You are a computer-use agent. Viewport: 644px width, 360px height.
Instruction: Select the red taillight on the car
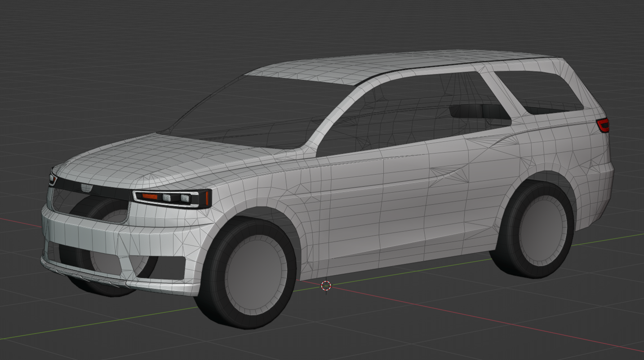pyautogui.click(x=603, y=125)
